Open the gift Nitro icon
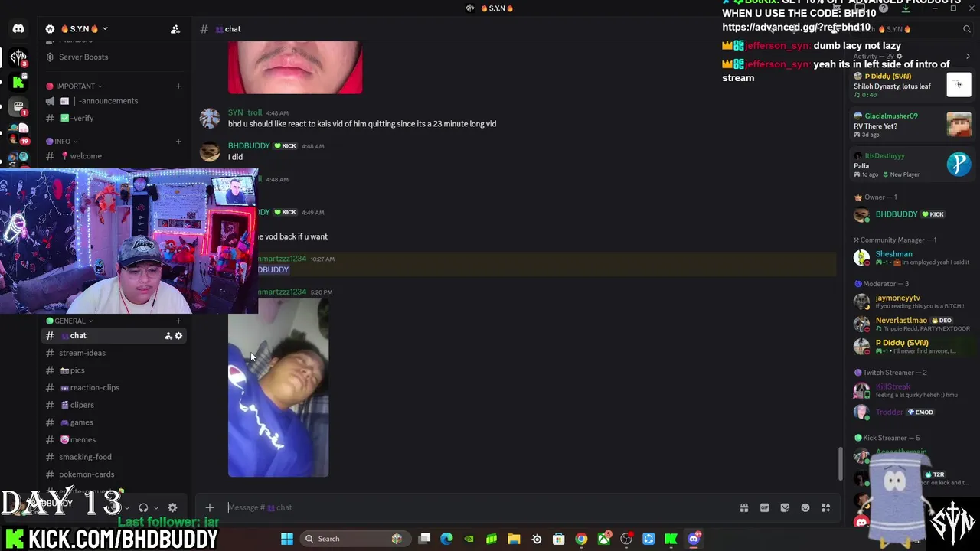980x551 pixels. 744,507
